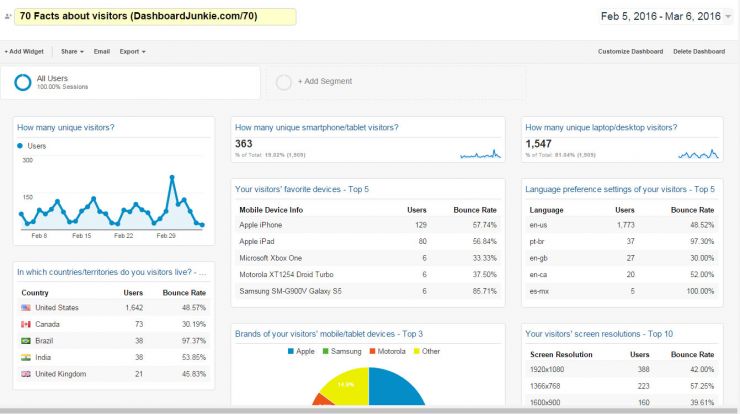Click the Brazil flag icon

pyautogui.click(x=26, y=341)
